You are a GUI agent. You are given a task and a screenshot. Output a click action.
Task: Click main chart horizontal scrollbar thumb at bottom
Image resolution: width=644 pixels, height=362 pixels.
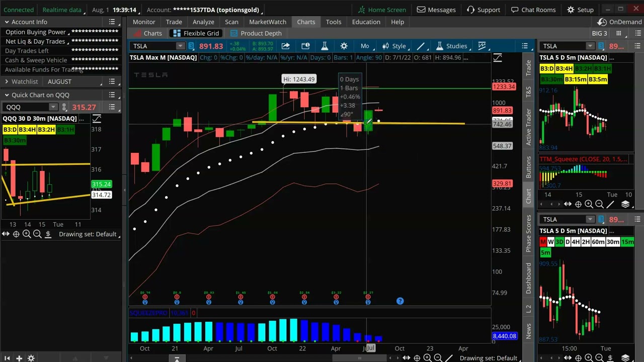pyautogui.click(x=359, y=358)
